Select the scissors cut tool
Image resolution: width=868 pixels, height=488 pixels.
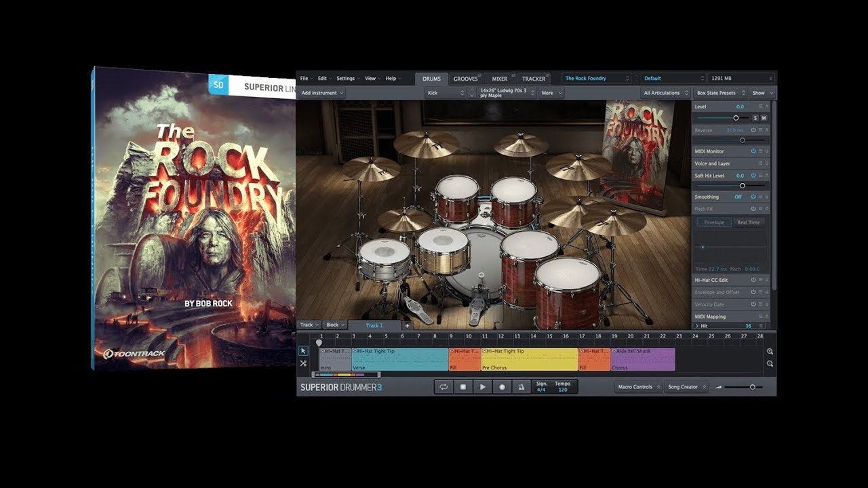pyautogui.click(x=303, y=363)
